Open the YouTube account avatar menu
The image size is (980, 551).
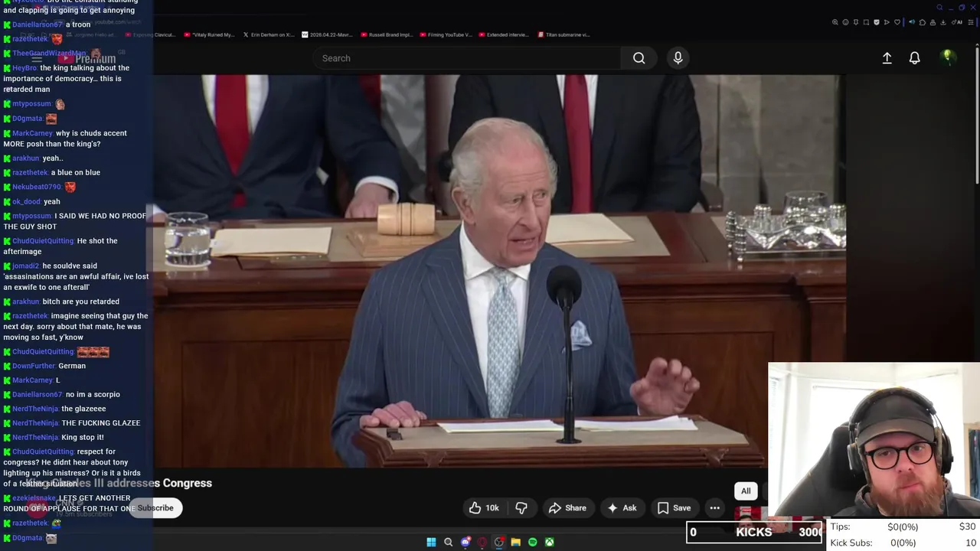pyautogui.click(x=948, y=57)
